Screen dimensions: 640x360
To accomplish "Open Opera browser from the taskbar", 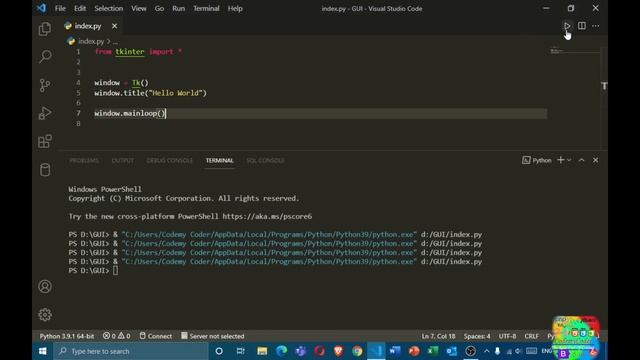I will coord(320,351).
